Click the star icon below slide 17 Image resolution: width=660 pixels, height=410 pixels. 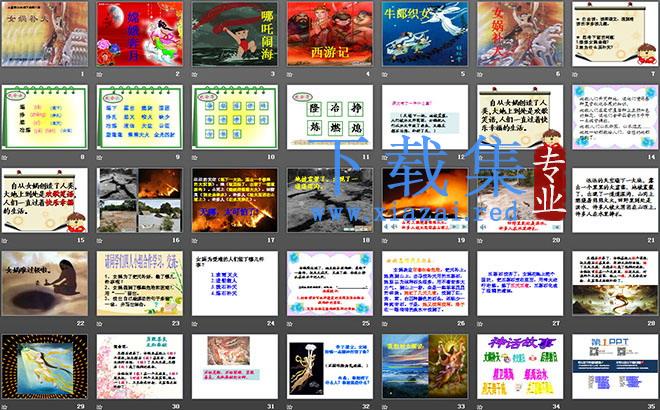point(195,240)
